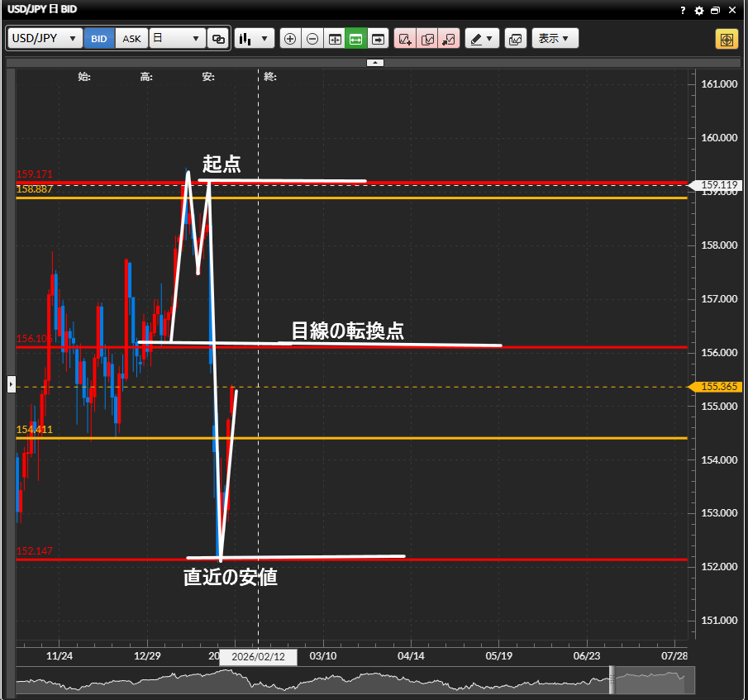Collapse the toolbar using the top arrow handle

tap(374, 63)
